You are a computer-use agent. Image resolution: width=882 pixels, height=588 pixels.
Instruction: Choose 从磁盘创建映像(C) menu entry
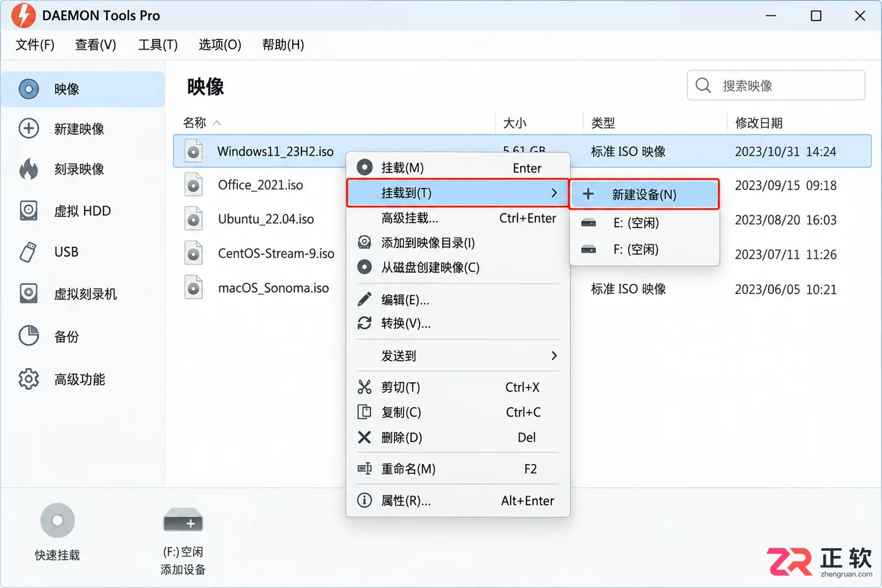coord(458,267)
